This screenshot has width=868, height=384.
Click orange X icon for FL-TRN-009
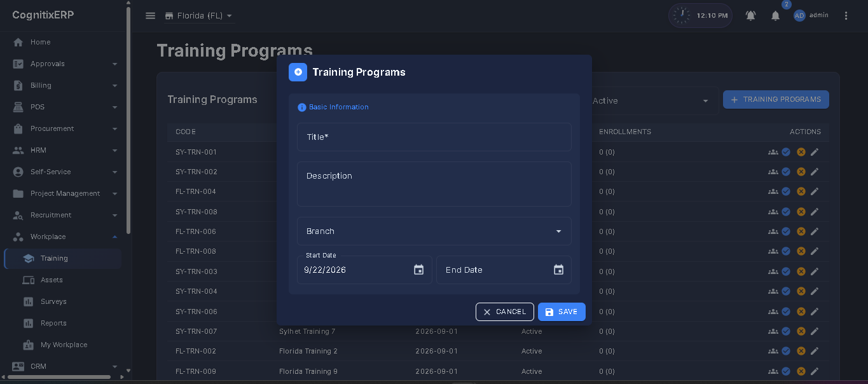(x=801, y=371)
